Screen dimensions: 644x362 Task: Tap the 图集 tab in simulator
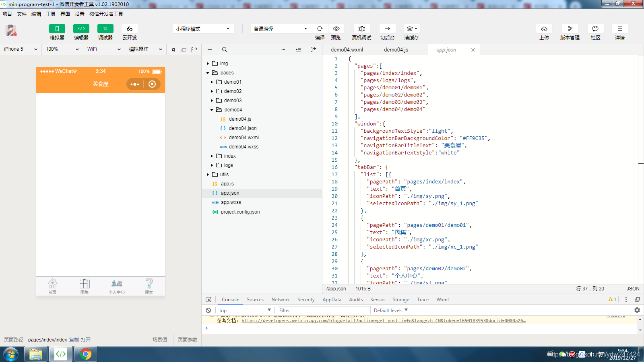pyautogui.click(x=85, y=286)
